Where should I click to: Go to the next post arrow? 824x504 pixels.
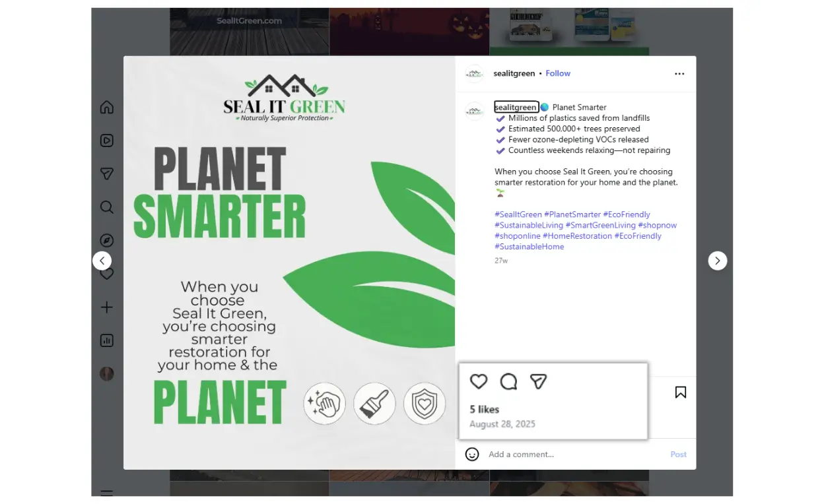click(x=718, y=261)
